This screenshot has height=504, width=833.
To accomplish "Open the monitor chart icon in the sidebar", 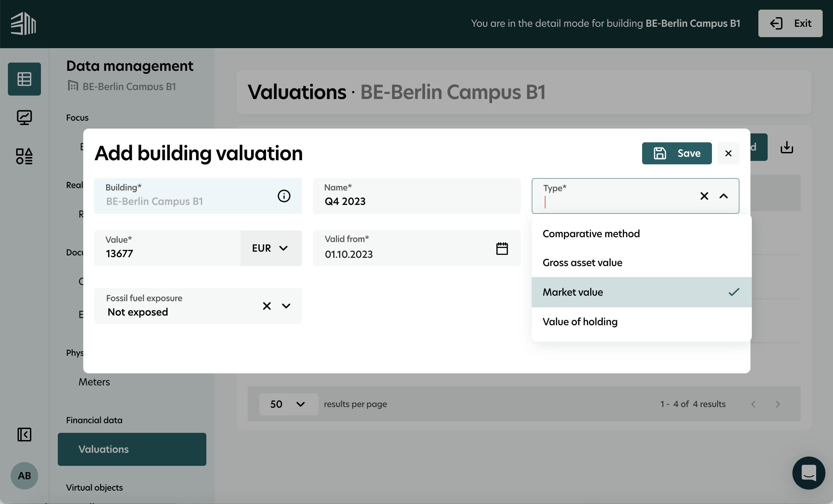I will click(24, 118).
